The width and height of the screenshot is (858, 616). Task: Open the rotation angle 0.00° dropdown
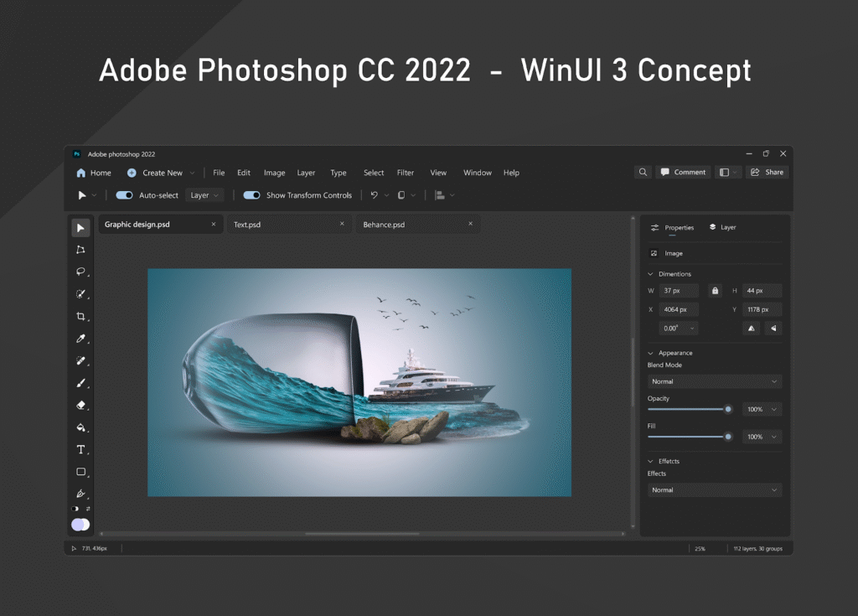click(x=679, y=329)
